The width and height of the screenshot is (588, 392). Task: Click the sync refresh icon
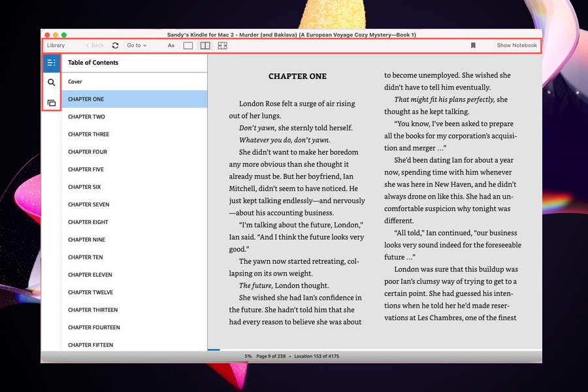click(116, 46)
